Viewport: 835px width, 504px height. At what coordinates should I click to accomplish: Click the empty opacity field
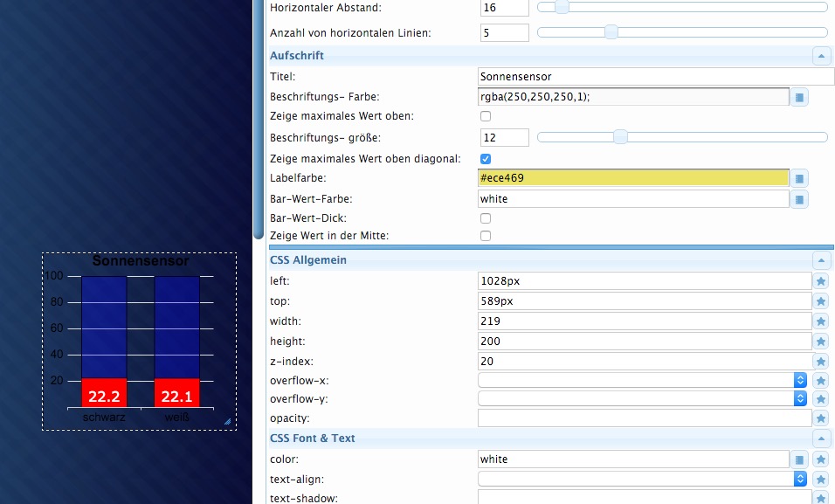click(x=645, y=418)
